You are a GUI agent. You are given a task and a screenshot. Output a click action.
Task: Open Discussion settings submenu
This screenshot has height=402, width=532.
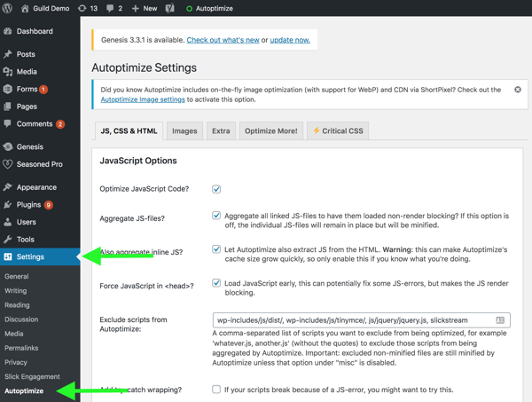[21, 319]
